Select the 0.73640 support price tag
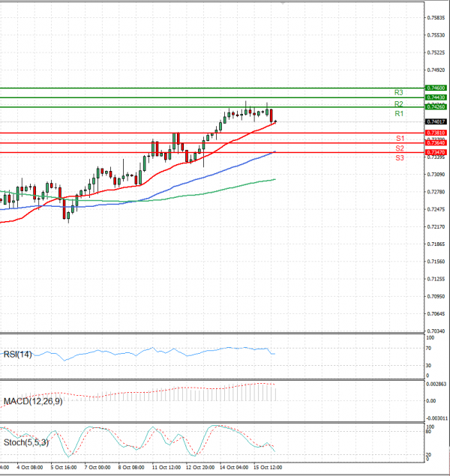Screen dimensions: 450x476 (x=436, y=142)
